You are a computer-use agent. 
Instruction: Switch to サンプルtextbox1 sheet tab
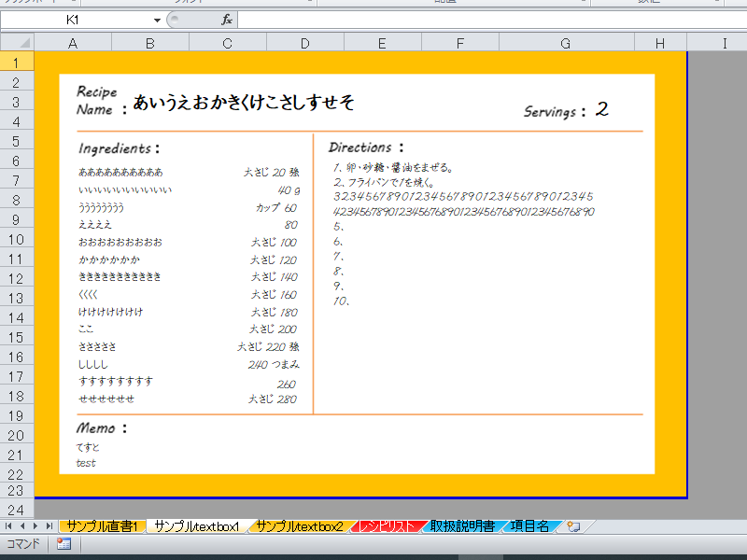point(197,526)
